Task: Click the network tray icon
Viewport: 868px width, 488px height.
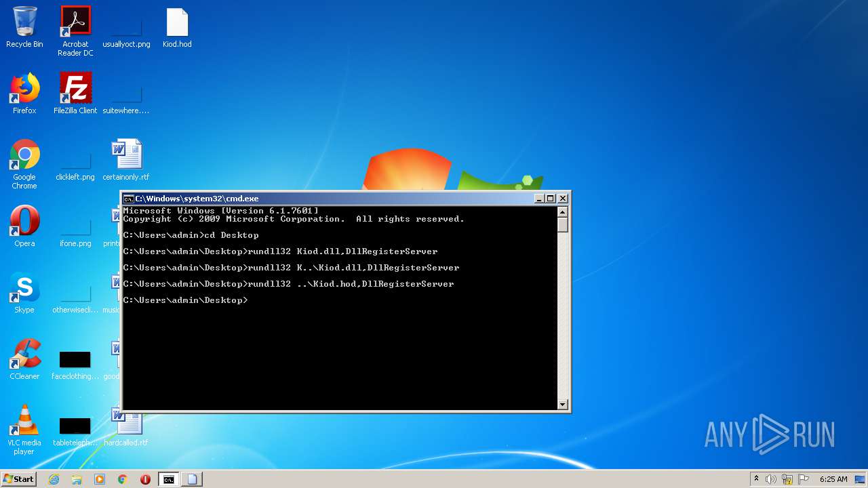Action: [787, 479]
